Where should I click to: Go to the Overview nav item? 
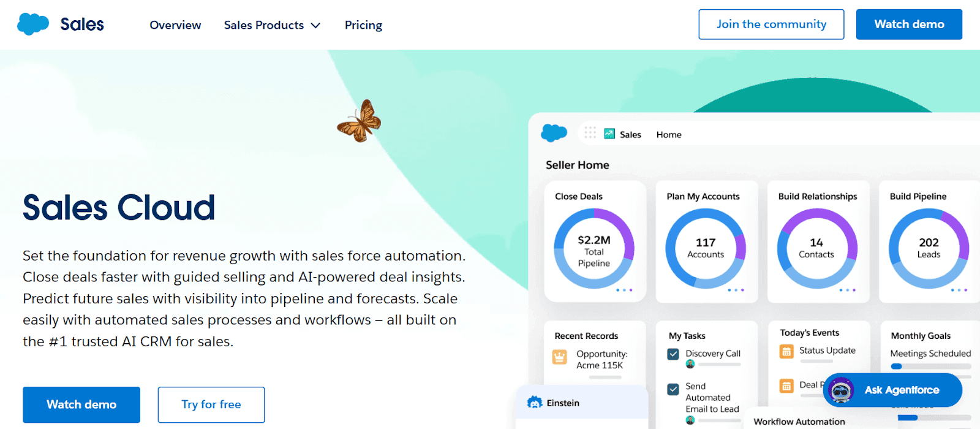[175, 25]
